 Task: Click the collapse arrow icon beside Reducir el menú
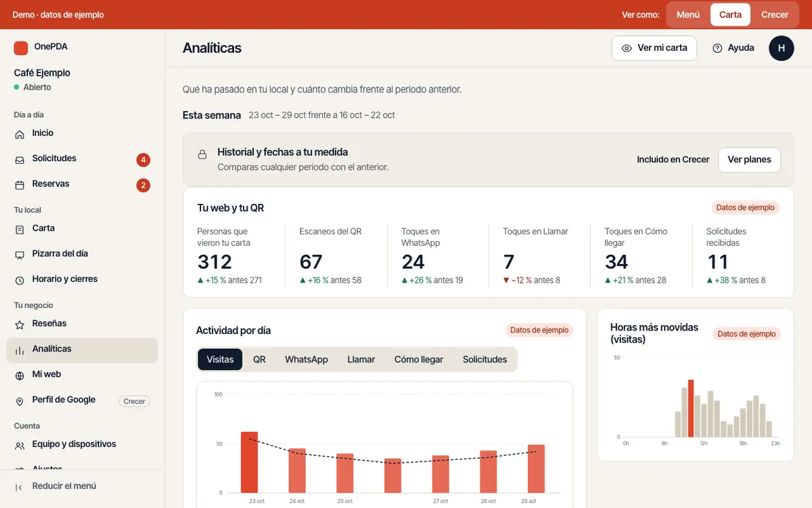pyautogui.click(x=20, y=487)
